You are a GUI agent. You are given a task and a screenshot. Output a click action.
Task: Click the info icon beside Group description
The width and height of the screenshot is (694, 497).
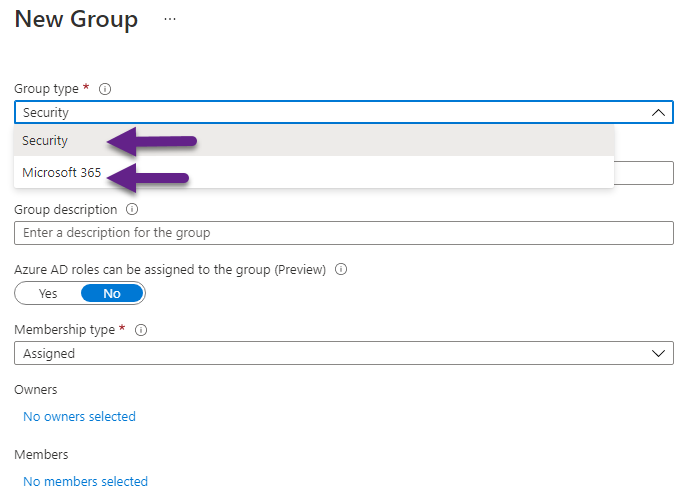[132, 210]
